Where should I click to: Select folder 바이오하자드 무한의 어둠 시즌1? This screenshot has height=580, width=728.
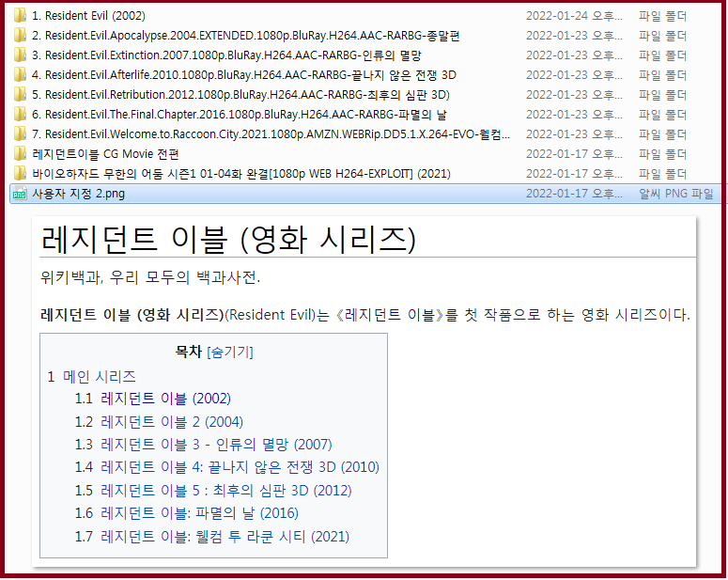tap(241, 174)
